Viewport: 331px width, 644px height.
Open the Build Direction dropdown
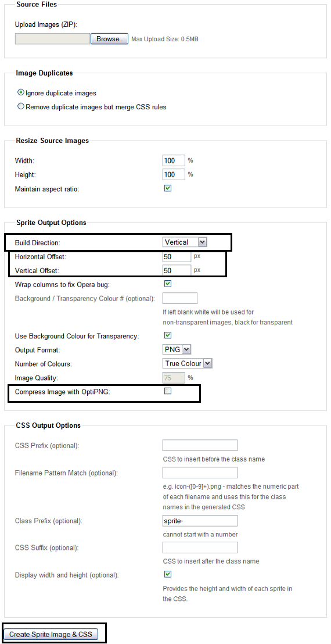tap(185, 242)
